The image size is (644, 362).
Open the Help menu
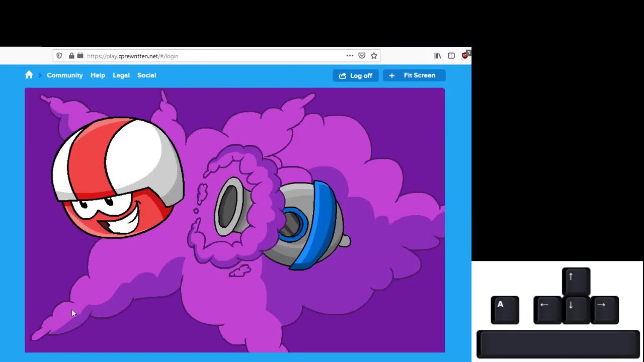click(98, 75)
